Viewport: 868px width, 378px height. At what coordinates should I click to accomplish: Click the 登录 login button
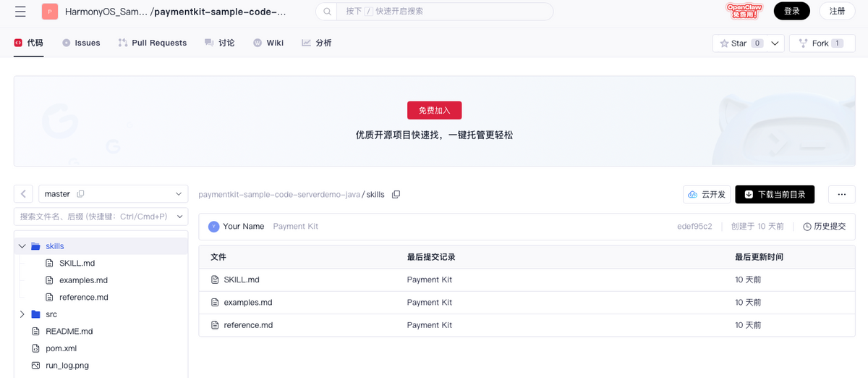pos(792,11)
